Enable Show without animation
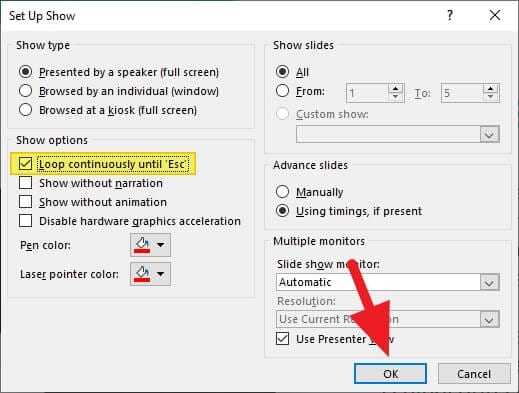The image size is (519, 393). pos(25,202)
